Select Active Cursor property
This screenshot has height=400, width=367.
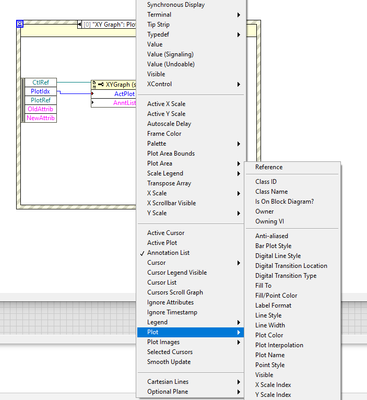191,233
